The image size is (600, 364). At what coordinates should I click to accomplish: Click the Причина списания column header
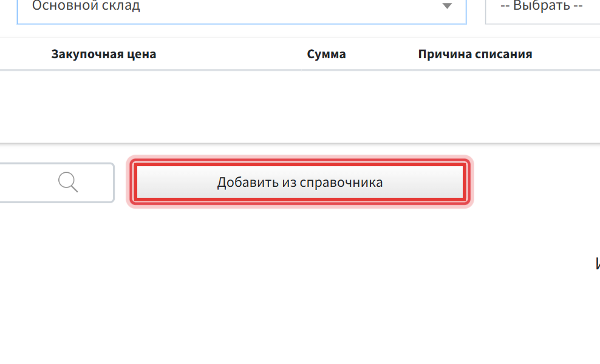point(475,54)
